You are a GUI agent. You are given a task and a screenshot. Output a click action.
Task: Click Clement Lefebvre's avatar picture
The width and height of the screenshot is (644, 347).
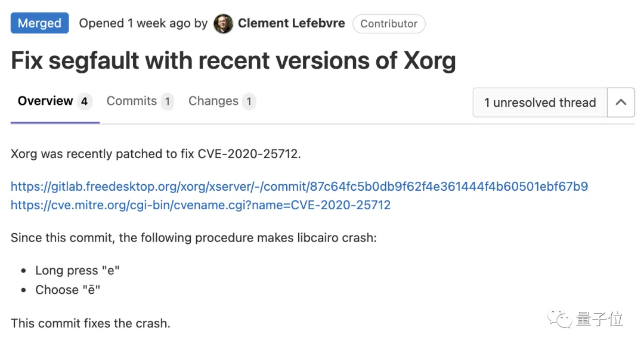click(223, 24)
